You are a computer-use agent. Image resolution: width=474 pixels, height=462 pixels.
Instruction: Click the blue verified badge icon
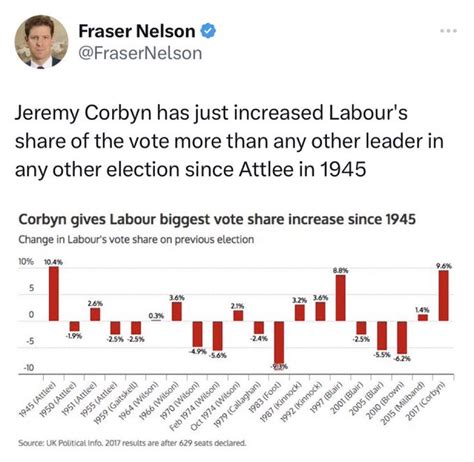coord(208,31)
